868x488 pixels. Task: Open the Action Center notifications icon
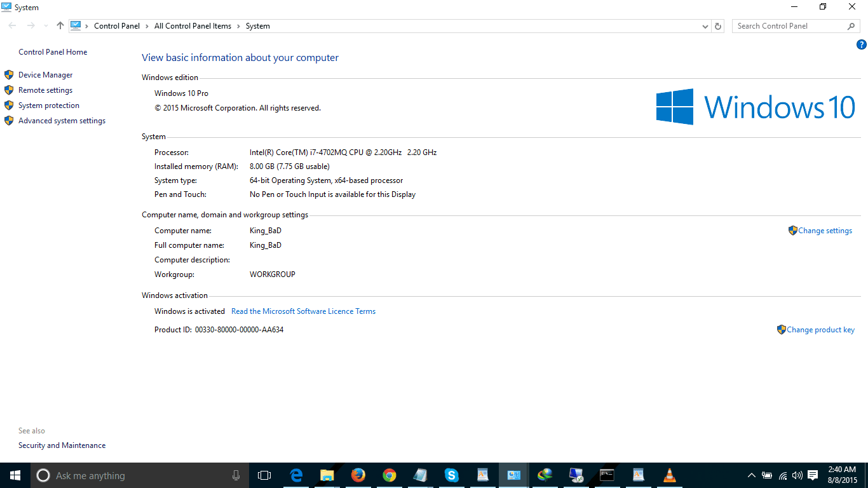coord(813,475)
